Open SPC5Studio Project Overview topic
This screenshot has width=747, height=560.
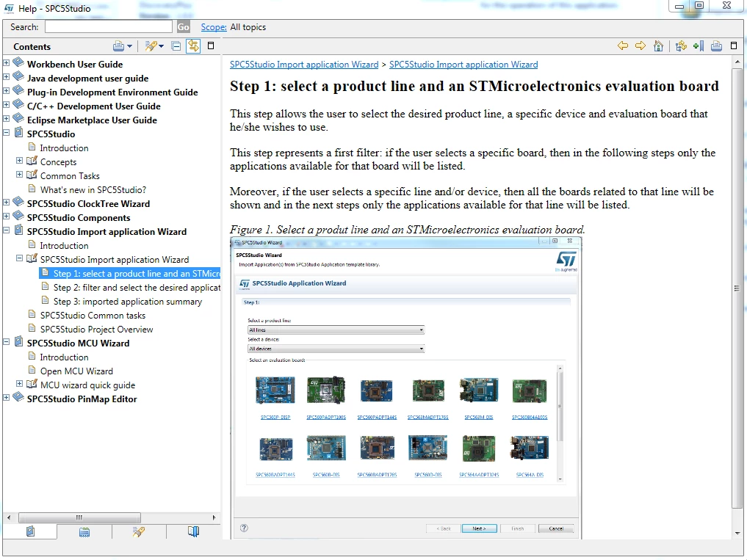pyautogui.click(x=96, y=329)
